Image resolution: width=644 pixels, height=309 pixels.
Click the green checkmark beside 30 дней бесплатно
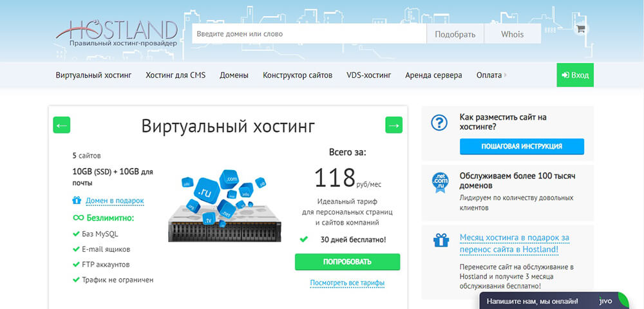(303, 239)
